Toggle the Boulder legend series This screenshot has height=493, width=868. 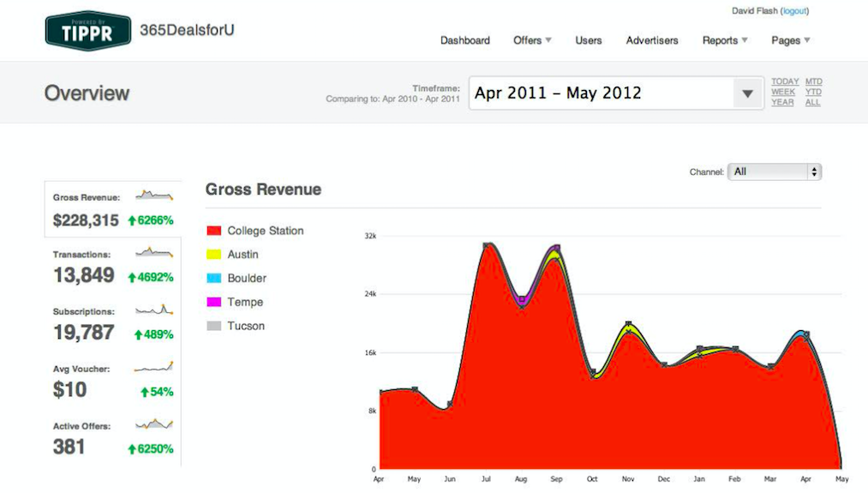tap(246, 279)
